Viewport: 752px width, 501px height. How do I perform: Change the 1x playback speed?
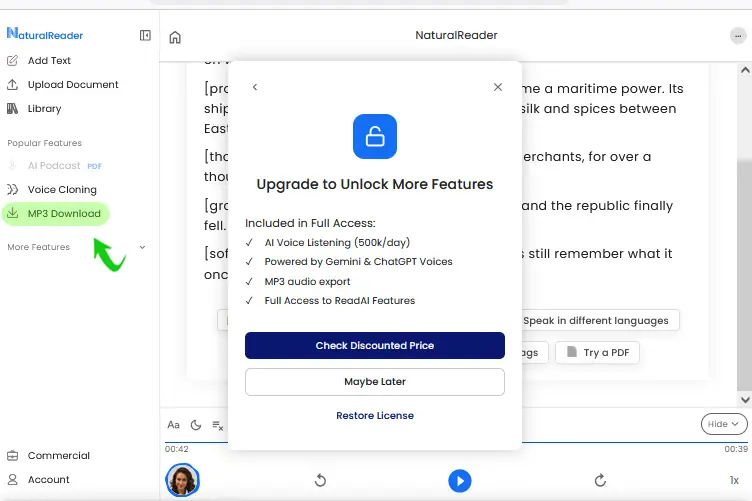[734, 480]
